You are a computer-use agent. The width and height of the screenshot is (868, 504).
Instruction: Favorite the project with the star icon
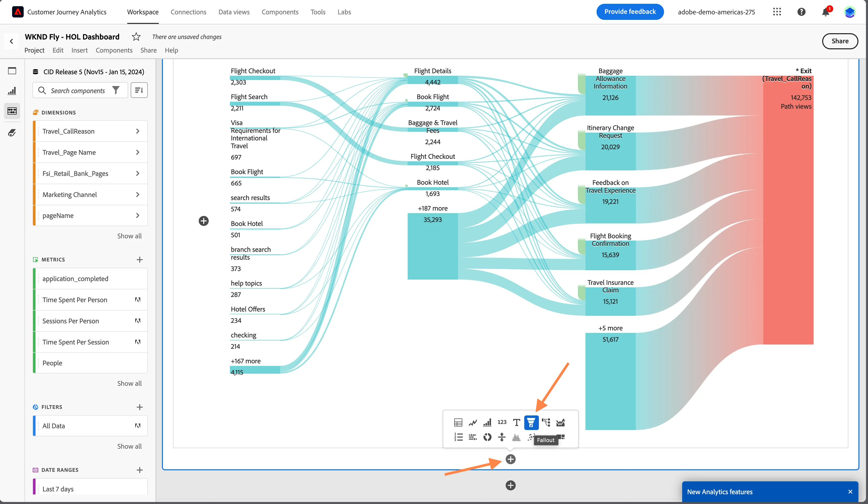point(136,36)
